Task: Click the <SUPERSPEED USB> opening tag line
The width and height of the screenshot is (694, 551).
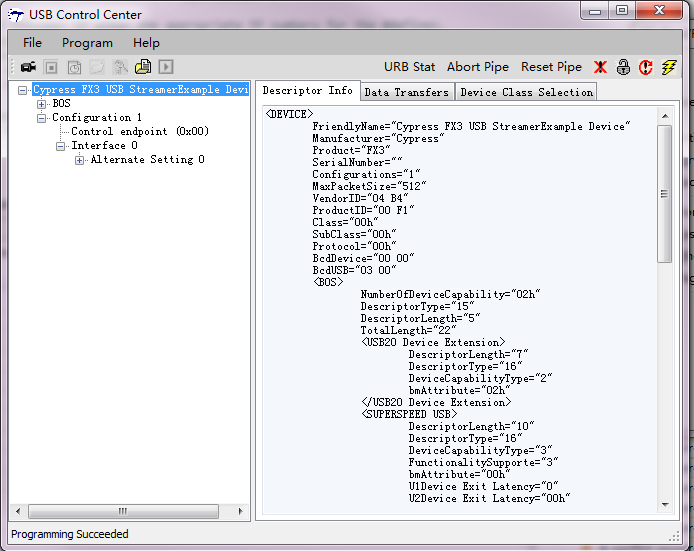Action: pyautogui.click(x=409, y=414)
